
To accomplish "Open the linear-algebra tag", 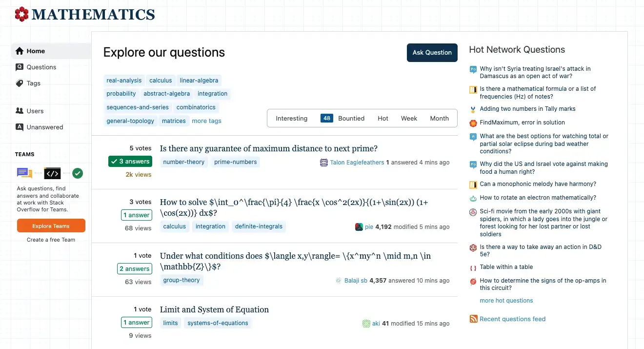I will (199, 81).
